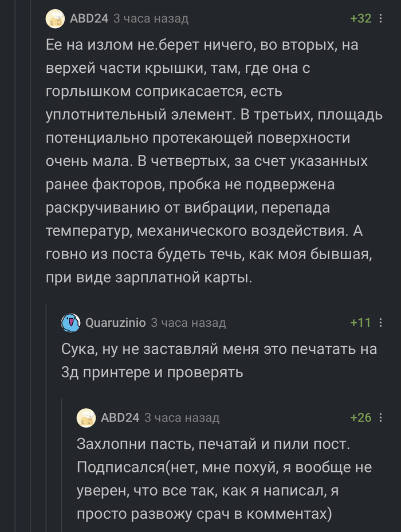The height and width of the screenshot is (532, 401).
Task: Click ABD24's avatar on the top comment
Action: (54, 18)
